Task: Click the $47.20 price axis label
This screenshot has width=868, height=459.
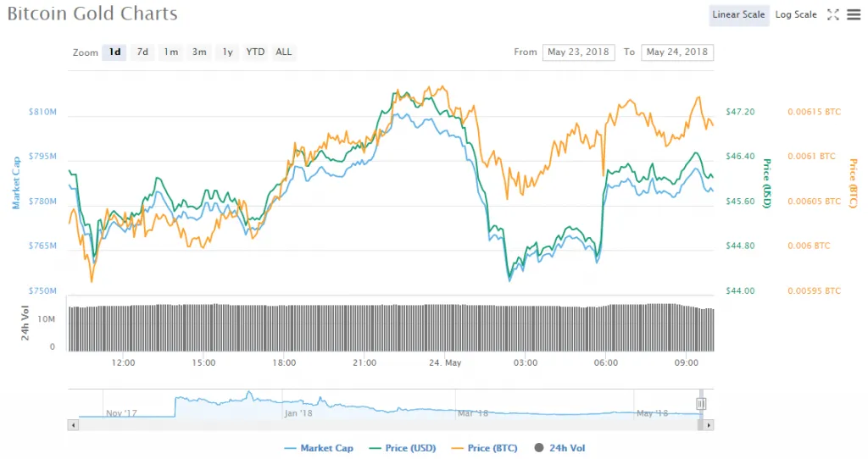Action: (740, 112)
